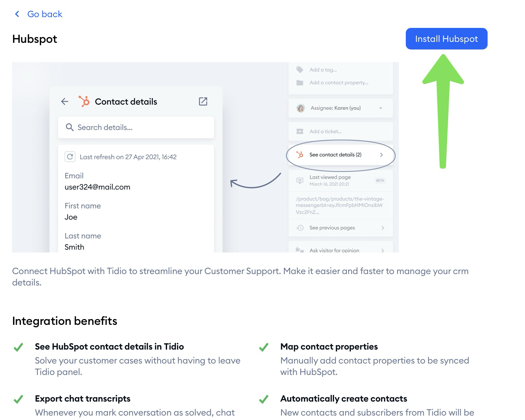Click the HubSpot sprocket icon beside Contact details

(x=85, y=102)
